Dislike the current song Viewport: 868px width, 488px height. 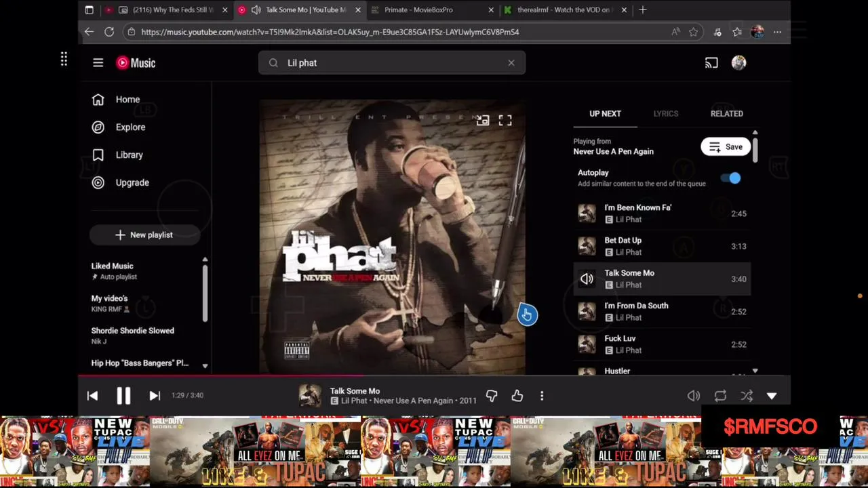point(492,396)
